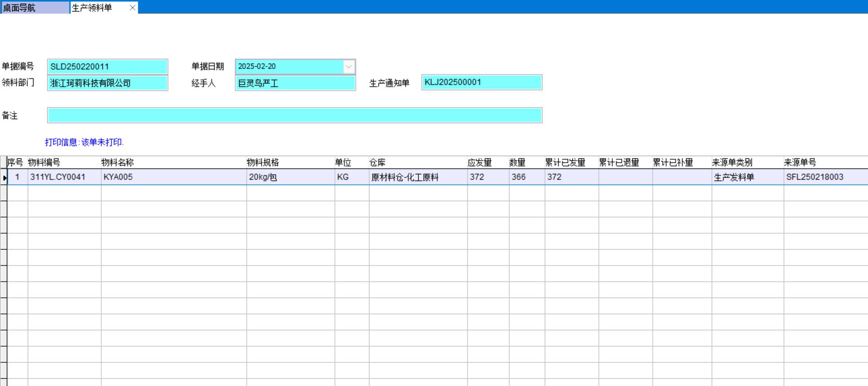Click the 生产通知单 field KLJ202500001
The width and height of the screenshot is (868, 386).
482,82
